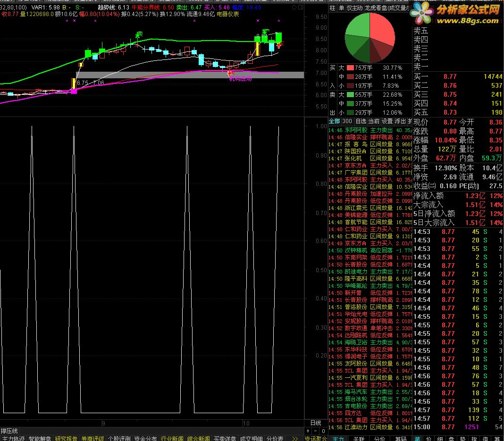Image resolution: width=504 pixels, height=441 pixels.
Task: Click the 14:50 汉钟精机 高位回落 alert row
Action: point(370,250)
